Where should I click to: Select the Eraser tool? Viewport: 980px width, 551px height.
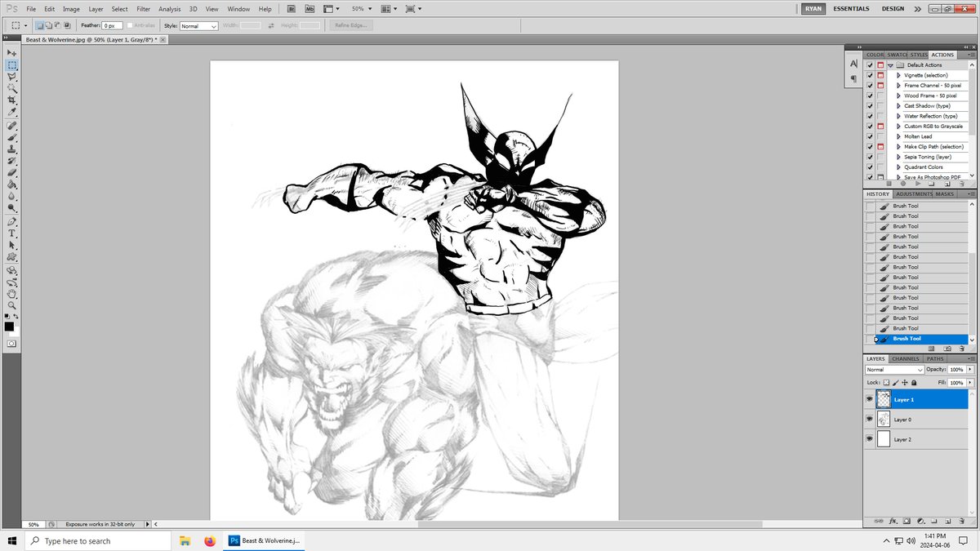(12, 172)
